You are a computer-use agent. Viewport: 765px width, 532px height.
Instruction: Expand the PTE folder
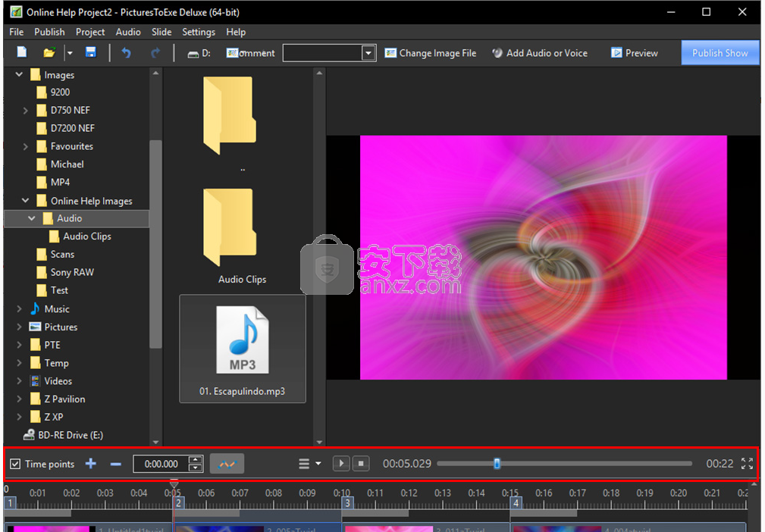[19, 345]
